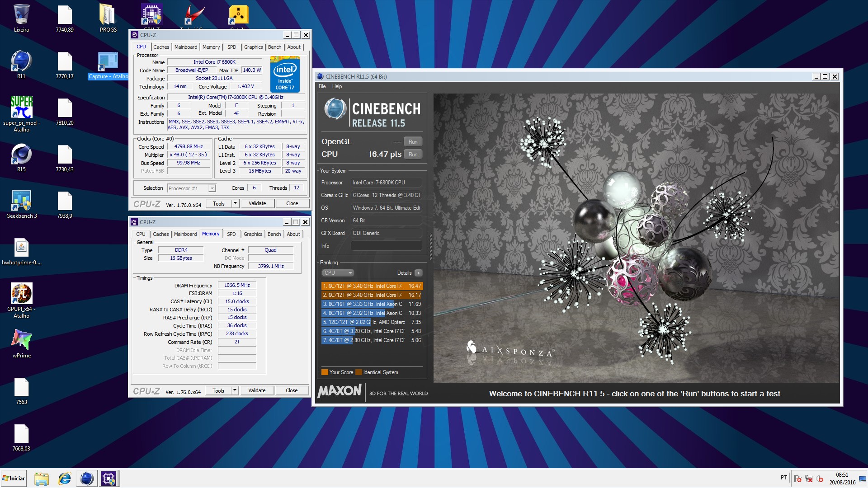Open the File menu in Cinebench

click(322, 86)
